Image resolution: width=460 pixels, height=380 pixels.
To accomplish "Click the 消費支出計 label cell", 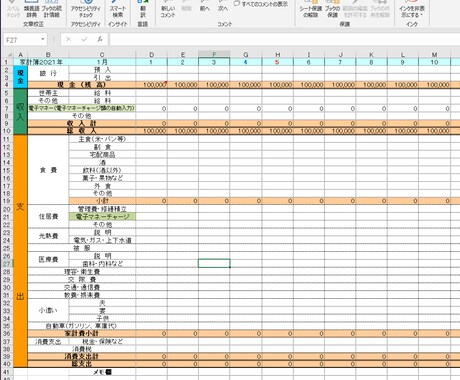I will pyautogui.click(x=82, y=356).
